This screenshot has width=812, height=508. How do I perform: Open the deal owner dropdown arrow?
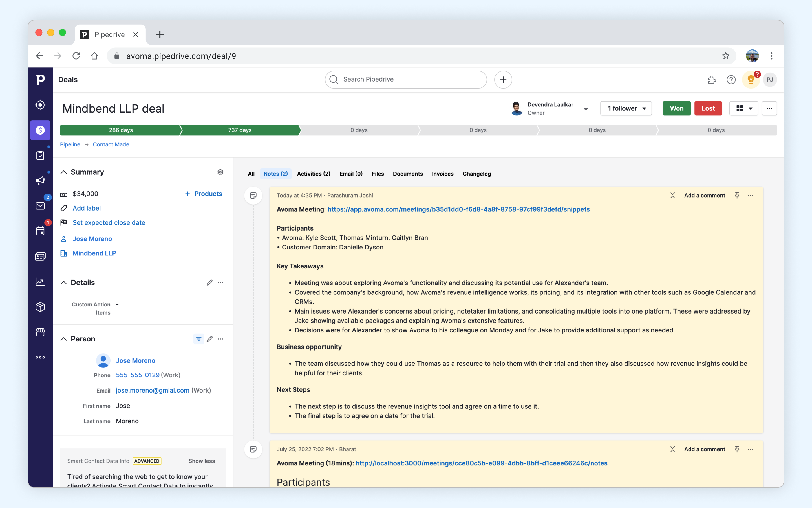click(x=586, y=109)
